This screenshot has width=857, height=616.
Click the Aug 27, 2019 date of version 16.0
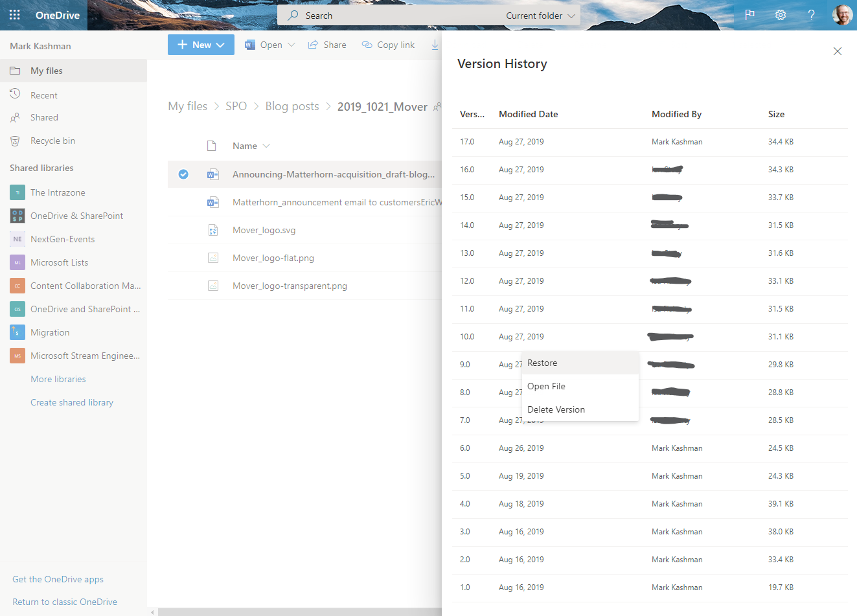click(521, 170)
